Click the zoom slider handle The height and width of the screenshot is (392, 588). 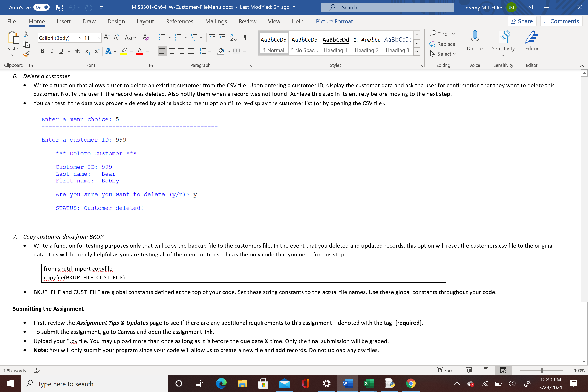(541, 370)
